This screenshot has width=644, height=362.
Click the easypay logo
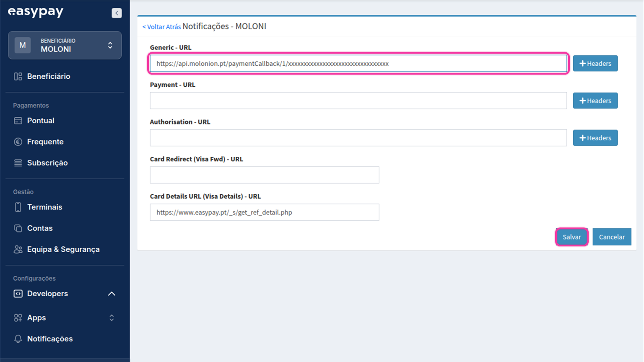pos(36,12)
